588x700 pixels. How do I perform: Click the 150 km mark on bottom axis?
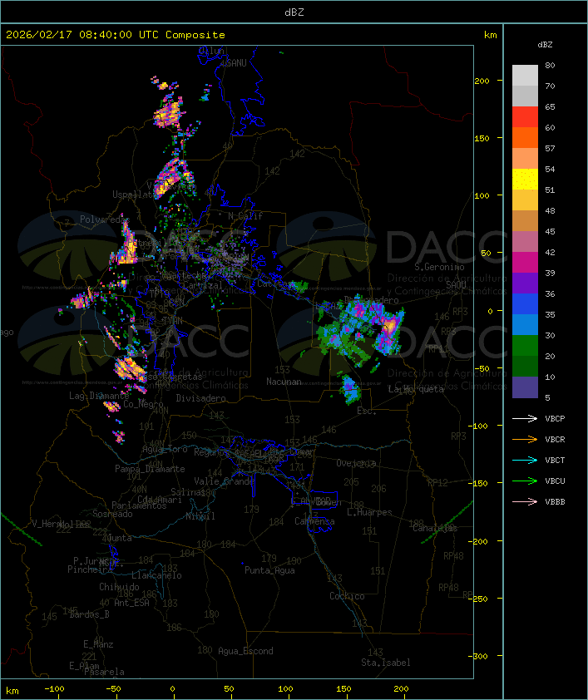[343, 689]
